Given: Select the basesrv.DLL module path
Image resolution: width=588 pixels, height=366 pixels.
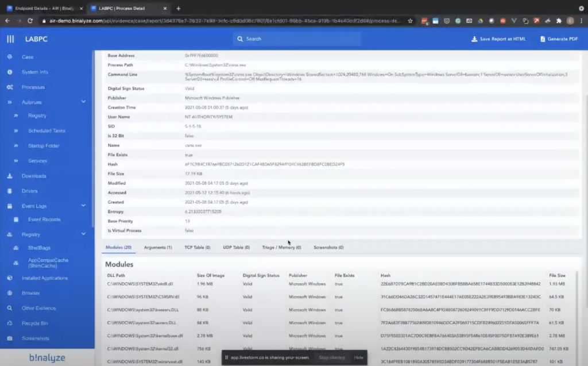Looking at the screenshot, I should click(x=142, y=310).
